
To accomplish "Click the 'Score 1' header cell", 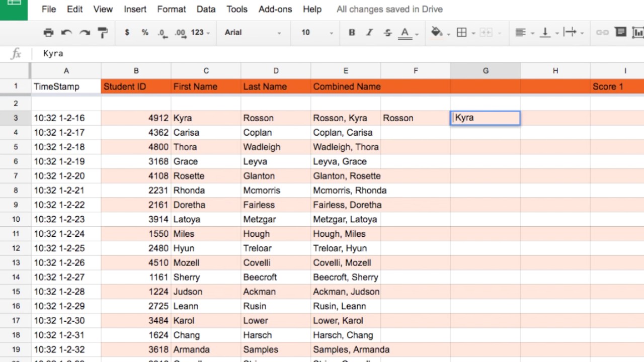I will pyautogui.click(x=617, y=86).
